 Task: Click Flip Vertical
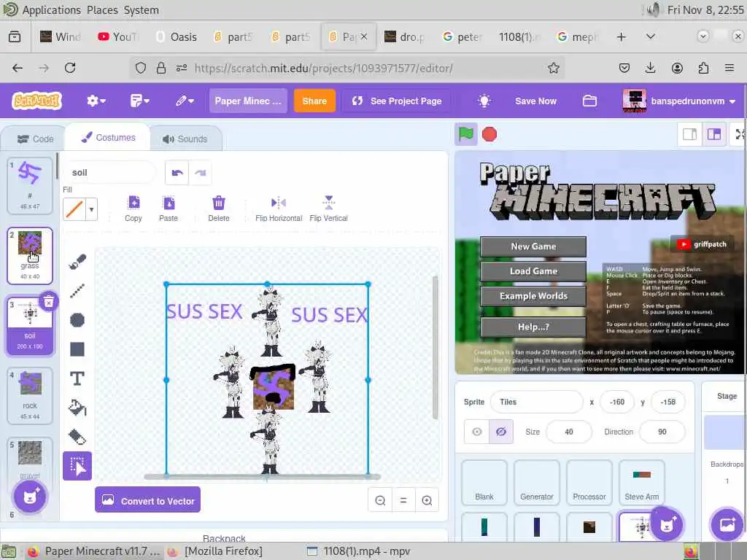(329, 209)
